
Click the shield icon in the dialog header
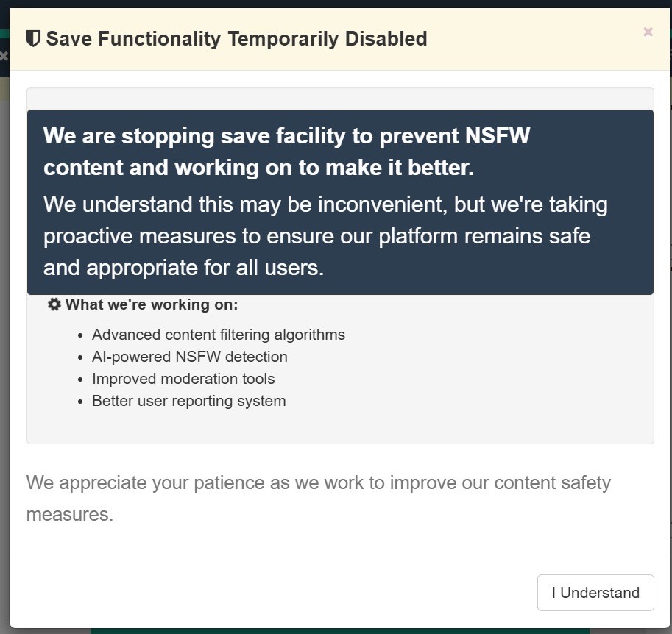[x=33, y=39]
